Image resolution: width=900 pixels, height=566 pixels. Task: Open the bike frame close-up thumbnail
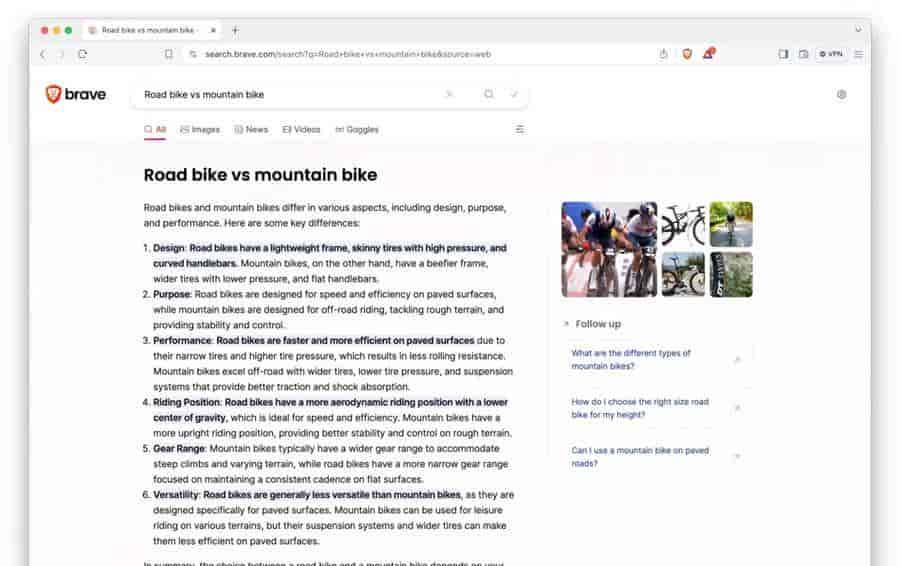[x=731, y=274]
